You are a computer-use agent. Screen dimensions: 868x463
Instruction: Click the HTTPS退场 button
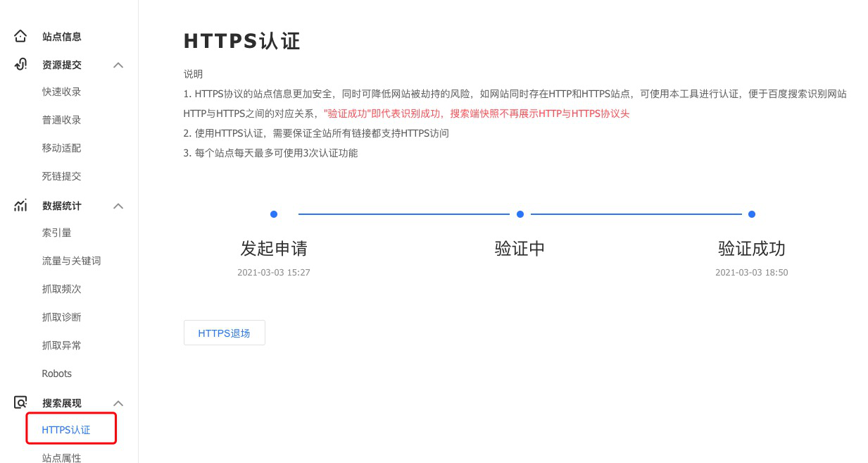coord(224,333)
